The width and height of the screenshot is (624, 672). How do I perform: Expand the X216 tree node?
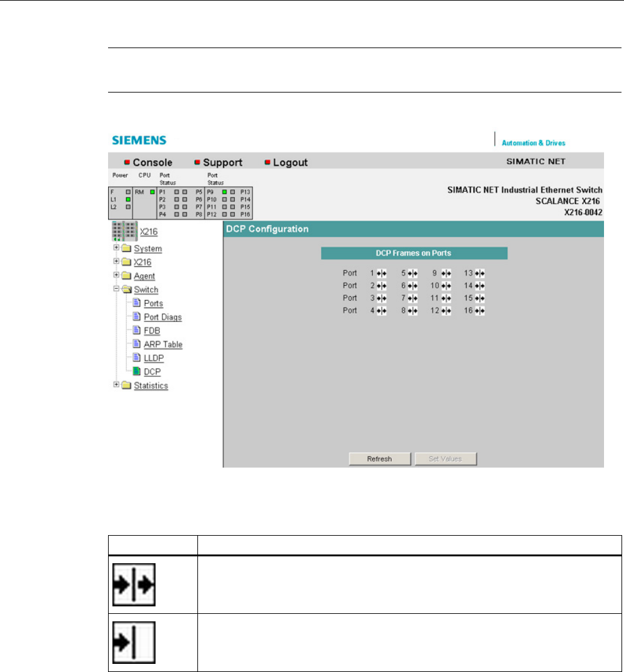click(x=116, y=261)
